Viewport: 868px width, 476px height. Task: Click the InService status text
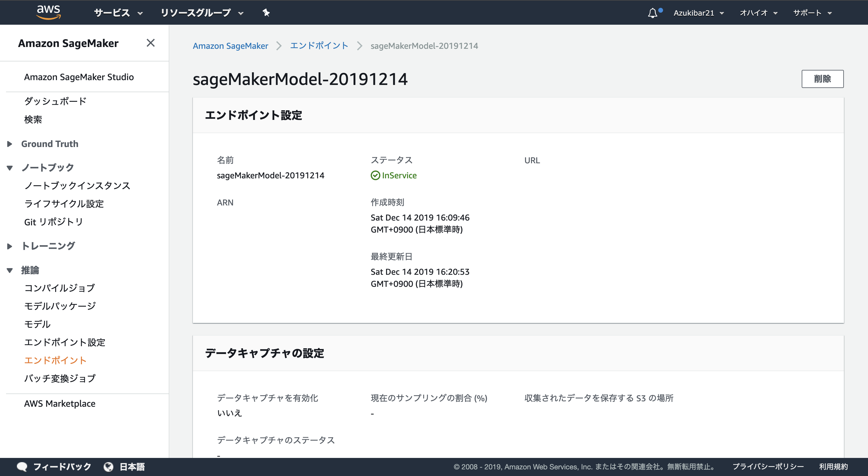click(x=399, y=176)
